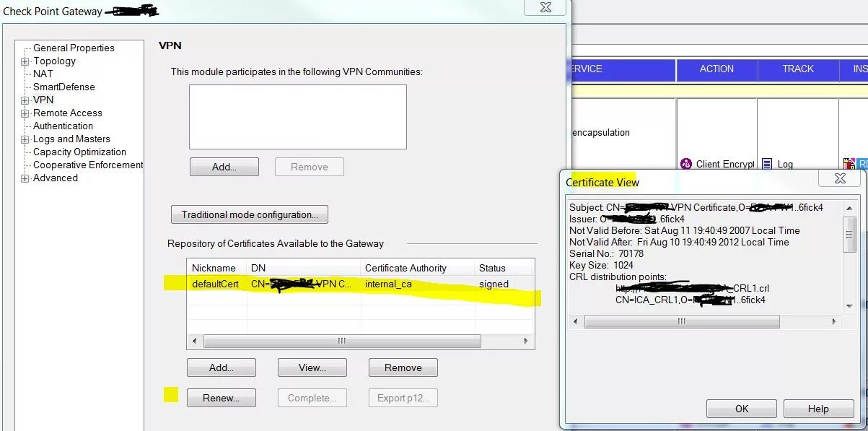The width and height of the screenshot is (868, 431).
Task: Select Authentication in the tree
Action: tap(63, 126)
